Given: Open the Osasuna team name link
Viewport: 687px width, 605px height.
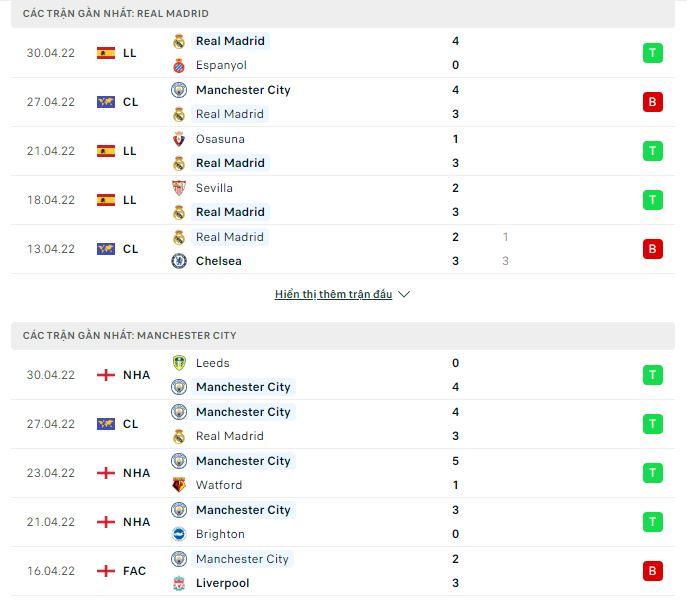Looking at the screenshot, I should tap(220, 139).
